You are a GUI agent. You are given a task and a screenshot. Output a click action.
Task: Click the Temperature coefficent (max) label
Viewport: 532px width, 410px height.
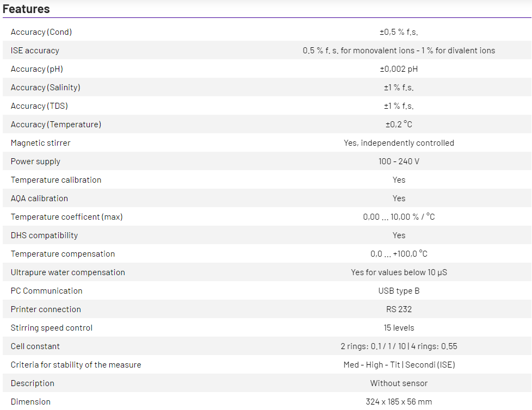pyautogui.click(x=66, y=217)
